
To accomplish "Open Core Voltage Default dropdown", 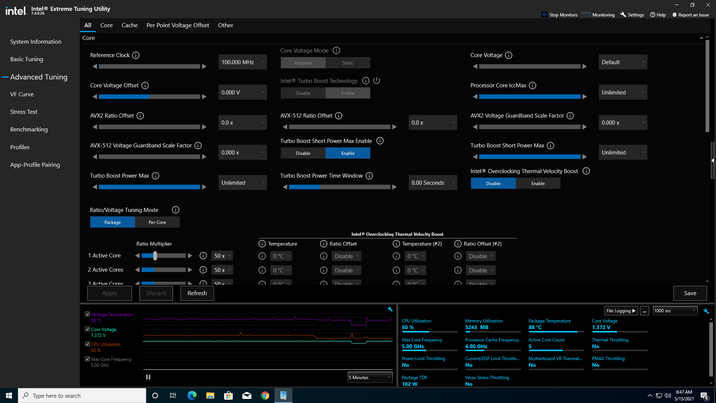I will pos(623,62).
